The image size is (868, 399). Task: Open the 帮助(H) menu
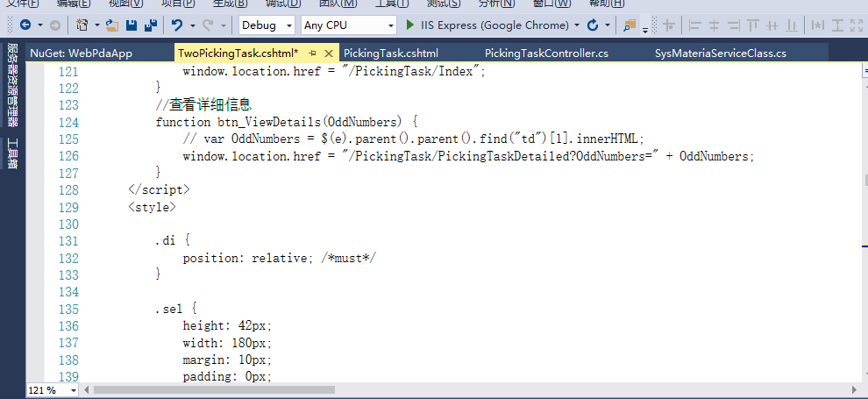(x=607, y=4)
